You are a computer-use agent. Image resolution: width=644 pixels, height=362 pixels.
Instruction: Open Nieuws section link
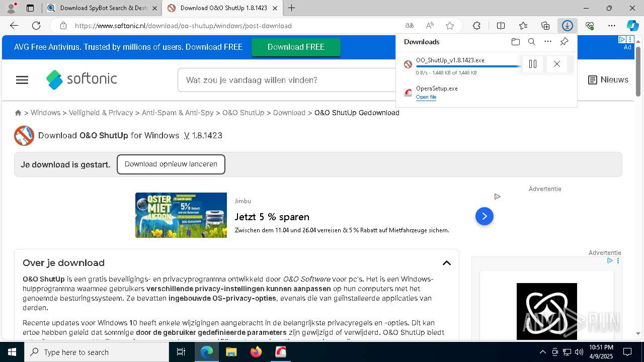coord(608,80)
